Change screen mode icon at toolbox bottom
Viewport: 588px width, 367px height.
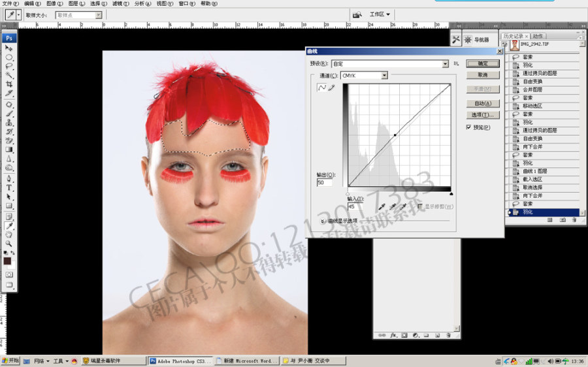click(x=9, y=285)
